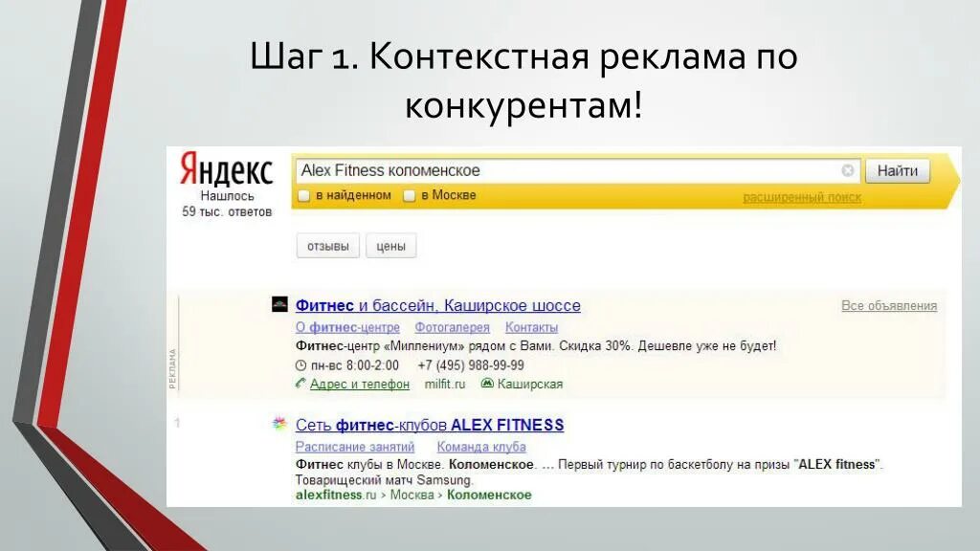Enable the 'в найденном' checkbox

(x=303, y=195)
